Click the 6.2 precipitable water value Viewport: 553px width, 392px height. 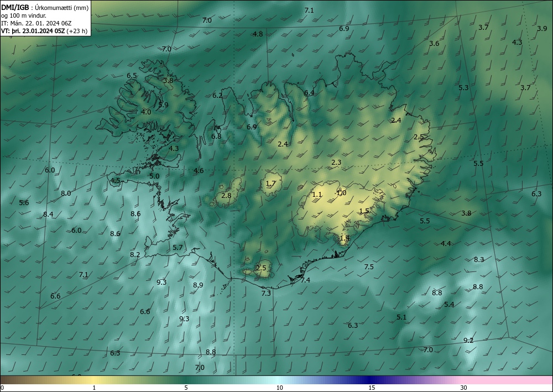(x=217, y=95)
